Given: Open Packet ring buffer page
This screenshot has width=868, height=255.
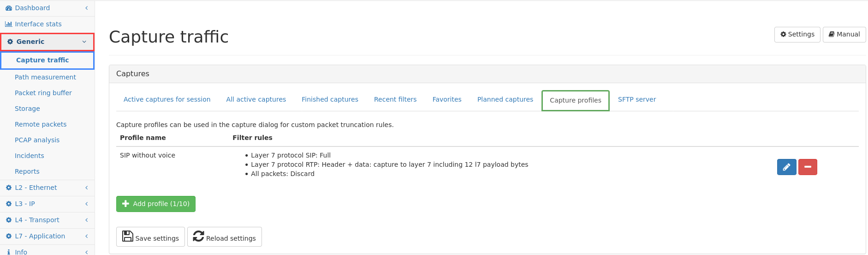Looking at the screenshot, I should click(x=43, y=93).
